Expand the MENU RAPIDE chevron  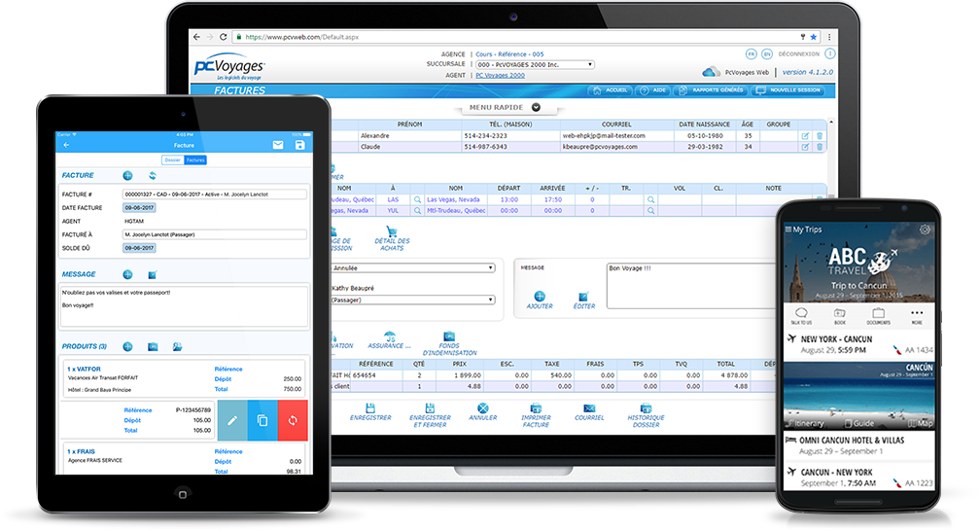pyautogui.click(x=536, y=108)
